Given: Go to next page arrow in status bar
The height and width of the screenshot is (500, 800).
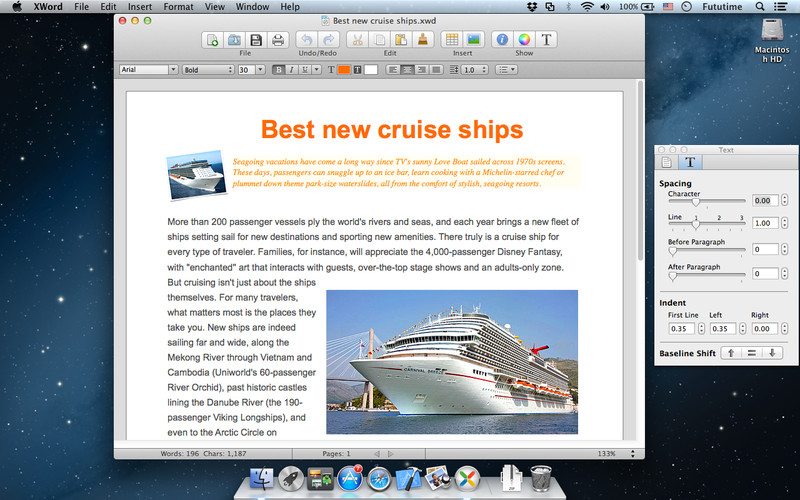Looking at the screenshot, I should tap(391, 454).
